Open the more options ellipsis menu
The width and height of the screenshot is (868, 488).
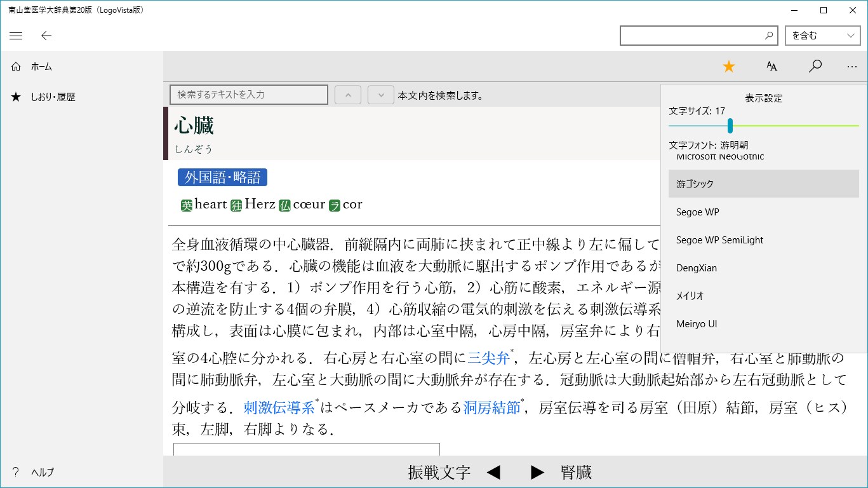pos(851,66)
